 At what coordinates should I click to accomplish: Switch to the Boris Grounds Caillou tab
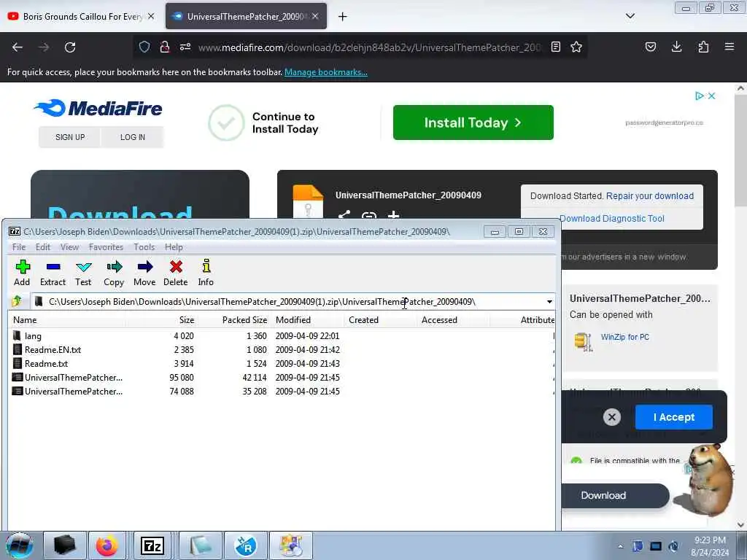coord(82,16)
